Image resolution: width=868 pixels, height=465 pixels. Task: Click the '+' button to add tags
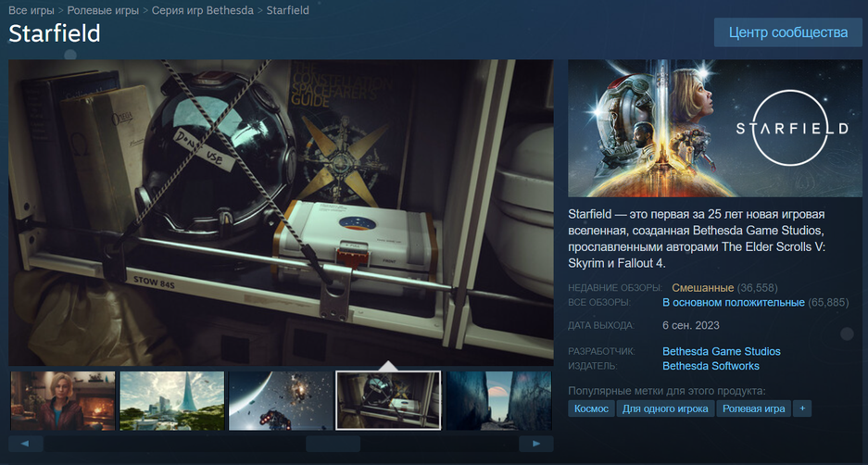click(x=802, y=409)
